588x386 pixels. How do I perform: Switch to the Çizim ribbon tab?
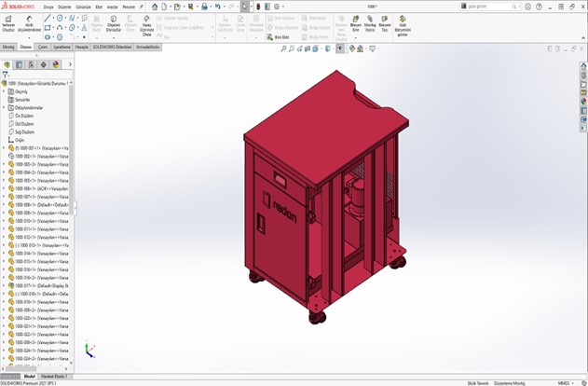point(43,46)
